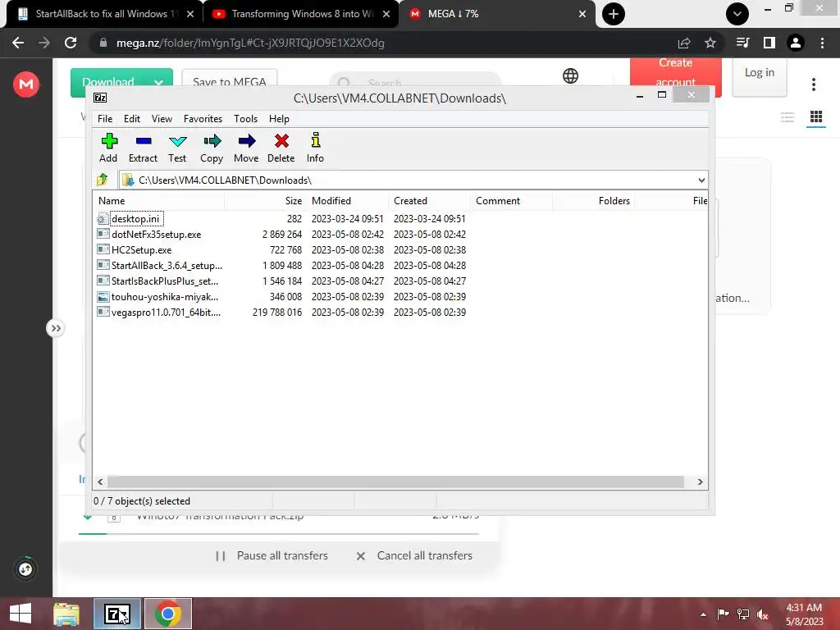Screen dimensions: 840x630
Task: Open MEGA transfers icon in sidebar
Action: click(25, 569)
